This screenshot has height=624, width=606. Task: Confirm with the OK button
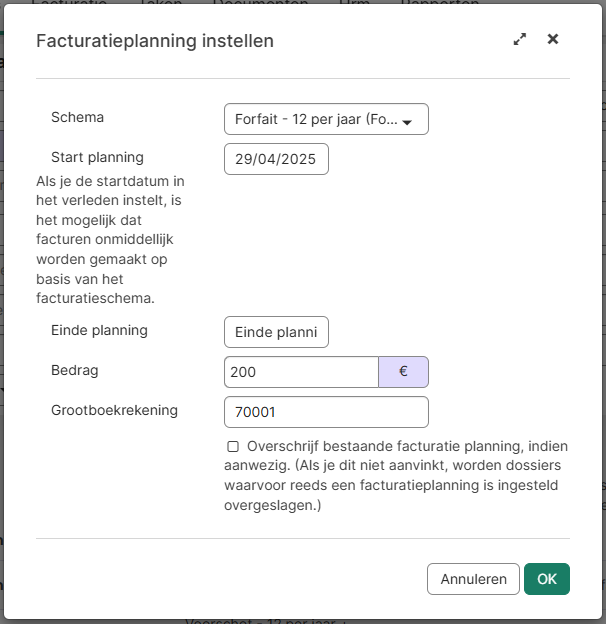tap(546, 579)
